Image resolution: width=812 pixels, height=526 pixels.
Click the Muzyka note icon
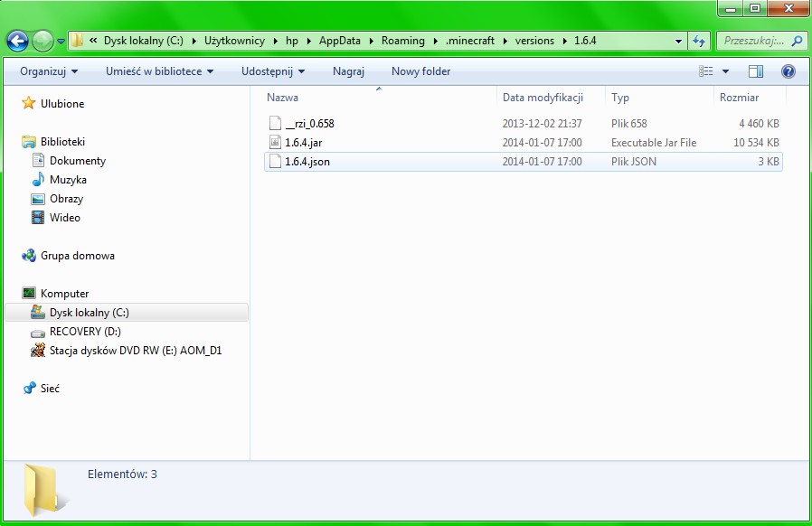[38, 180]
